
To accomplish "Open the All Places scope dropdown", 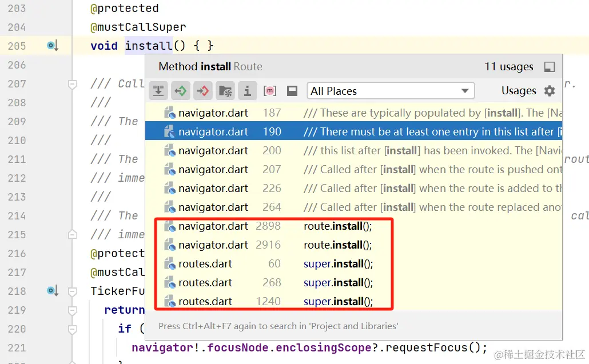I will pos(391,91).
